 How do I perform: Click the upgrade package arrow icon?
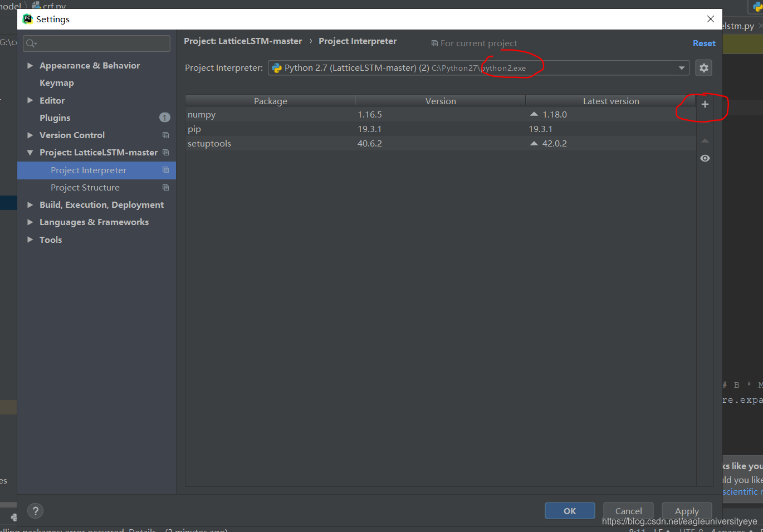tap(705, 140)
